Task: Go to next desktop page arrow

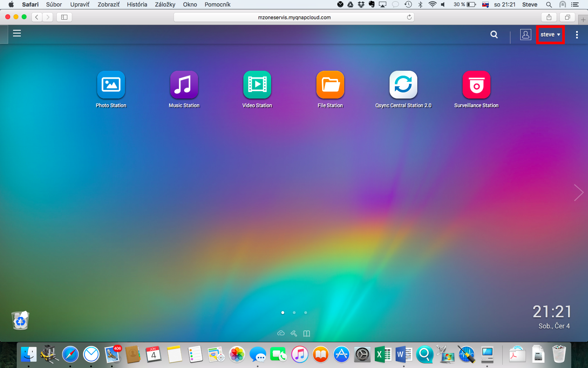Action: 578,193
